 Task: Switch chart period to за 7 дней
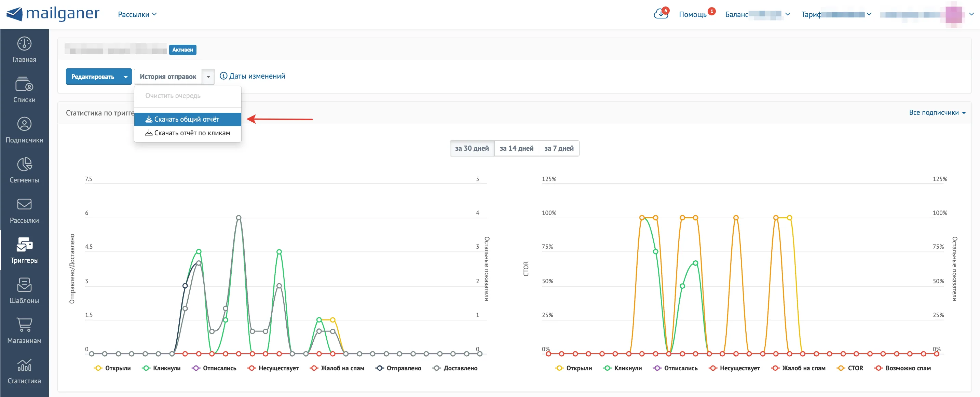click(x=559, y=148)
